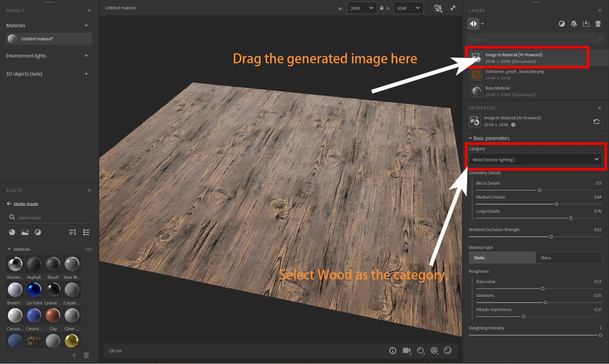Add a filter layer using half-circle icon
609x364 pixels.
click(x=562, y=24)
